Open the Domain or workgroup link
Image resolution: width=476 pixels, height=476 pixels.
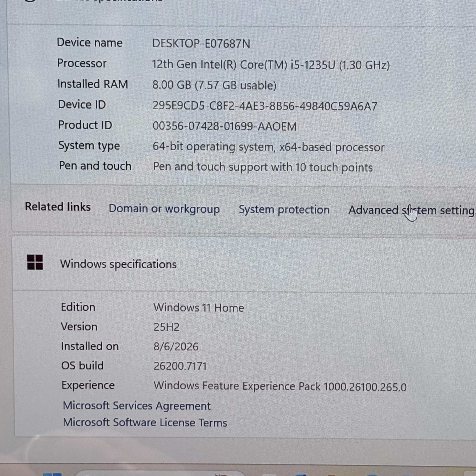point(164,209)
